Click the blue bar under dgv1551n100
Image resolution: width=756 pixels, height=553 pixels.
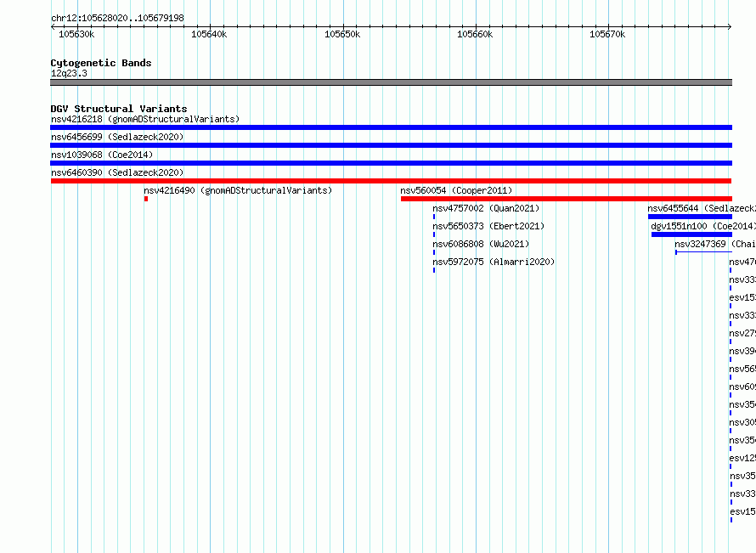point(692,234)
